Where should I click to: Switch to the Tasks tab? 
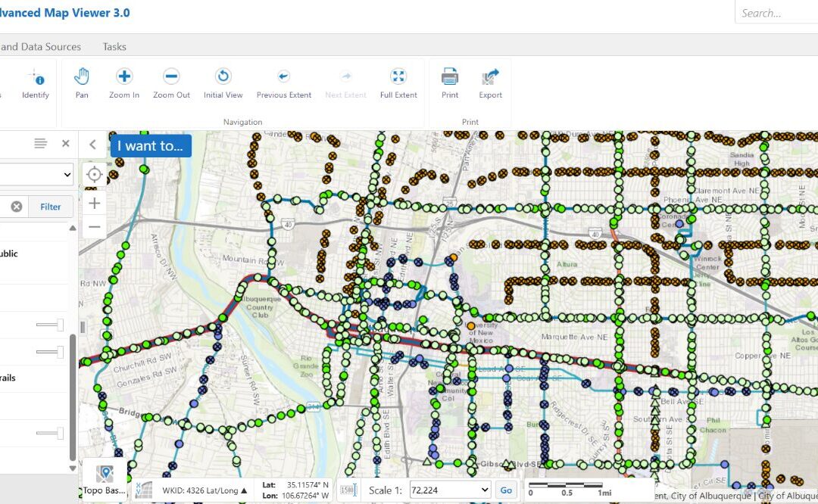[x=114, y=46]
